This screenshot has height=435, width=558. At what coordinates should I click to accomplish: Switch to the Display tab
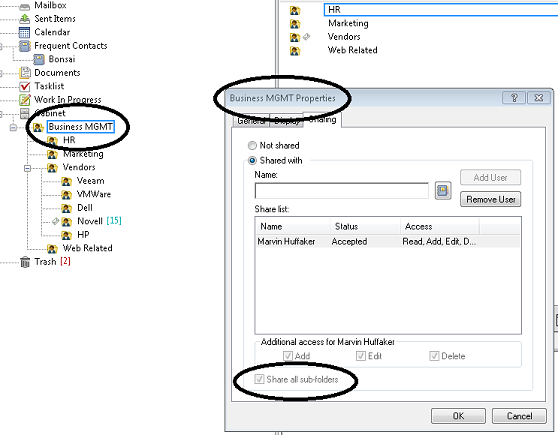(x=286, y=121)
